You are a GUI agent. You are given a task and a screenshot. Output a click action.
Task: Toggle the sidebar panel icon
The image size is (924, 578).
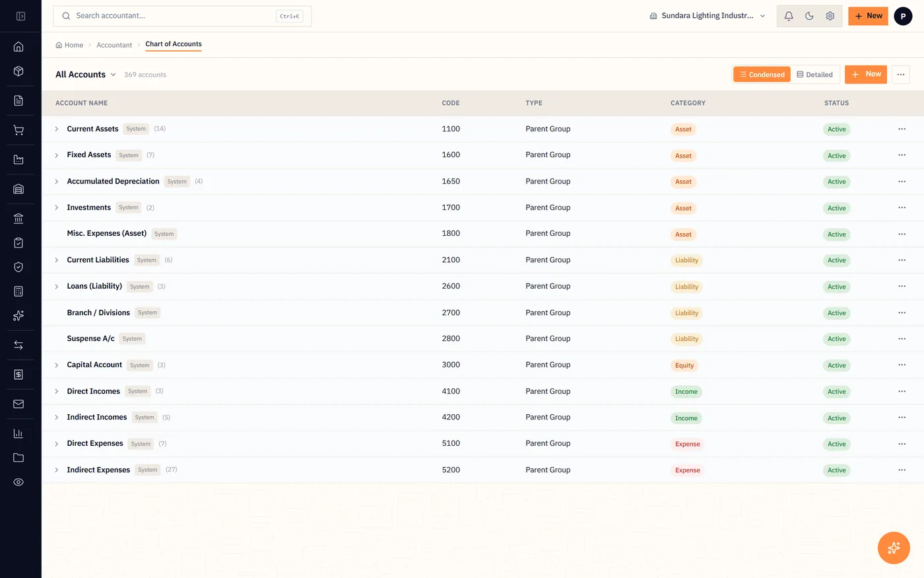tap(20, 16)
